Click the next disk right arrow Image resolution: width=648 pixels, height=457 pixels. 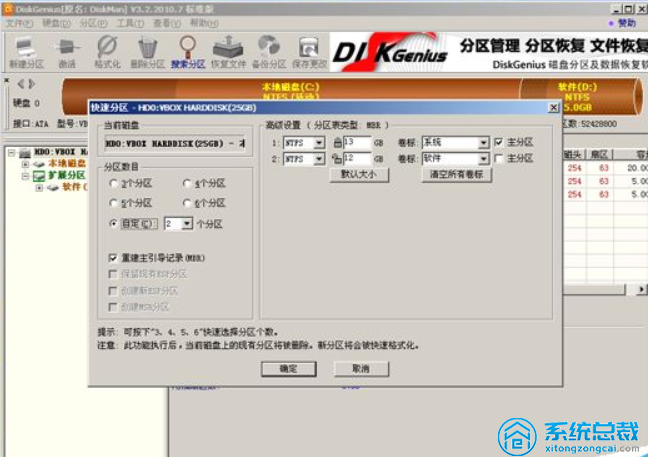(x=32, y=84)
